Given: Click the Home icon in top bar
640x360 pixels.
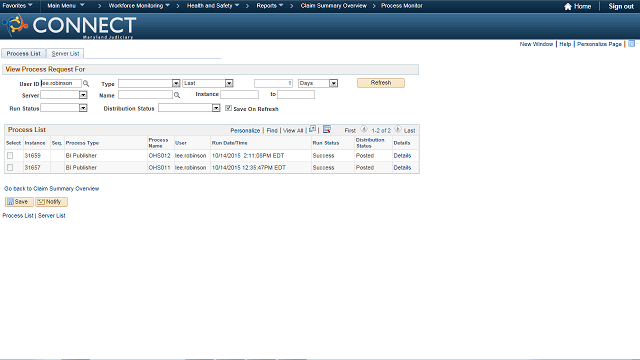Looking at the screenshot, I should (568, 6).
